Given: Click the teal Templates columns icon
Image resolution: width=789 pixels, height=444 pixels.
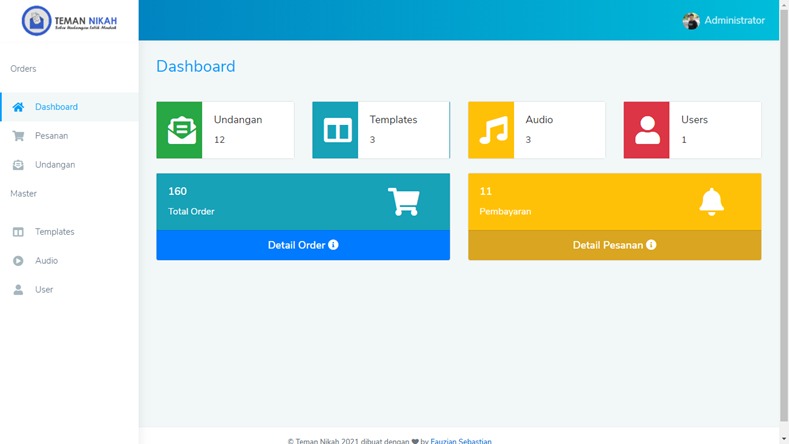Looking at the screenshot, I should point(336,130).
